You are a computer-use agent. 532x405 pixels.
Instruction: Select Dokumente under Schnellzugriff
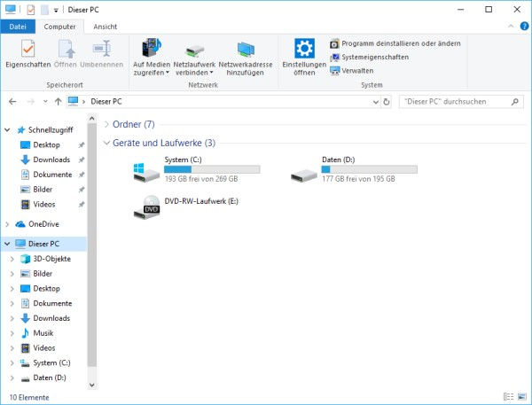pyautogui.click(x=52, y=175)
